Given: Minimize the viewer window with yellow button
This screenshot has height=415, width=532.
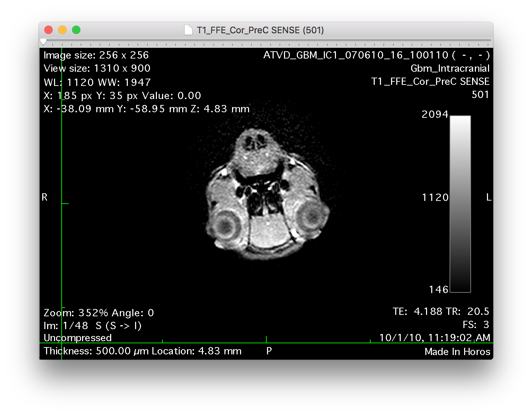Looking at the screenshot, I should click(x=62, y=30).
